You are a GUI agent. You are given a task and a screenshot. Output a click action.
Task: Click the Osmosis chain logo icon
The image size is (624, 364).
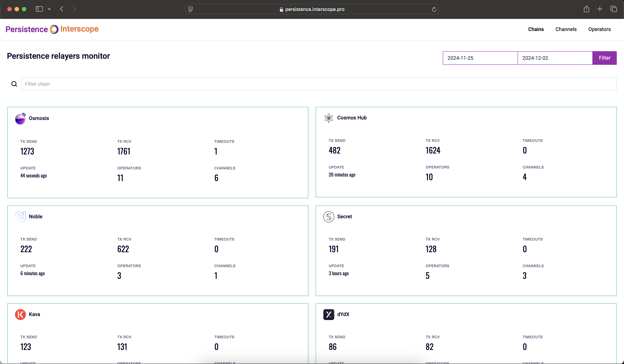tap(20, 119)
